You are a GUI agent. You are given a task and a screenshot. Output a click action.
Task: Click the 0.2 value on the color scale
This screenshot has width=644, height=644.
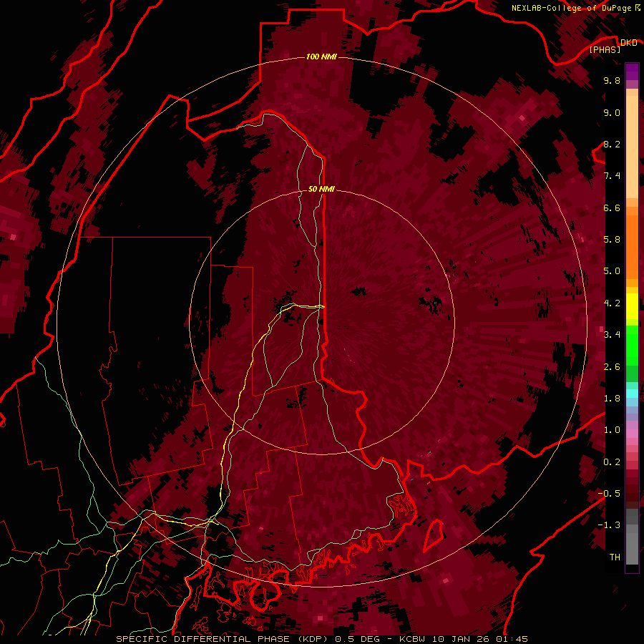612,462
